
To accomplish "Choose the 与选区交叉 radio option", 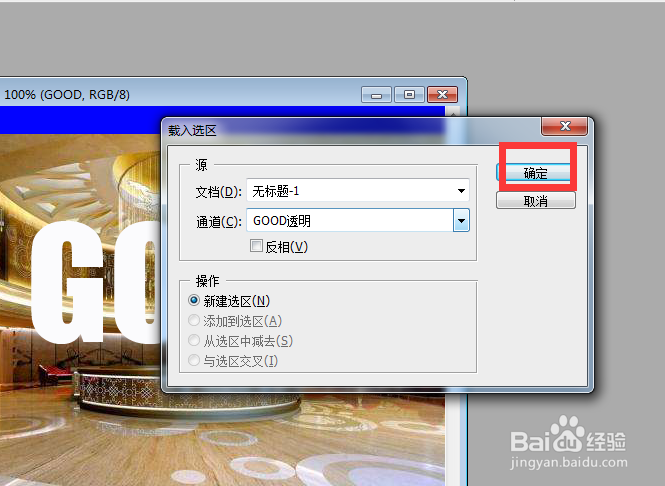I will pyautogui.click(x=194, y=360).
